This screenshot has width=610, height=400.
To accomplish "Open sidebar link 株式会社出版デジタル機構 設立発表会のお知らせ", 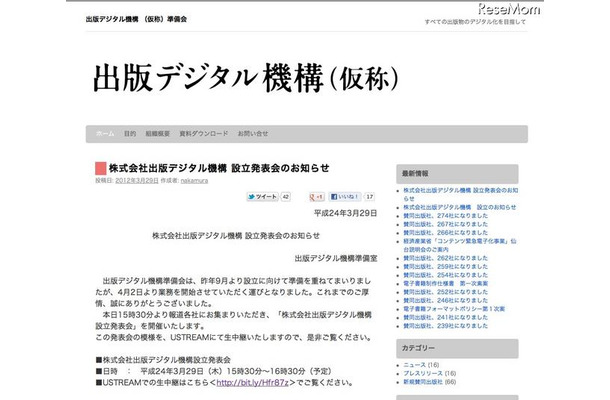I will (x=461, y=194).
